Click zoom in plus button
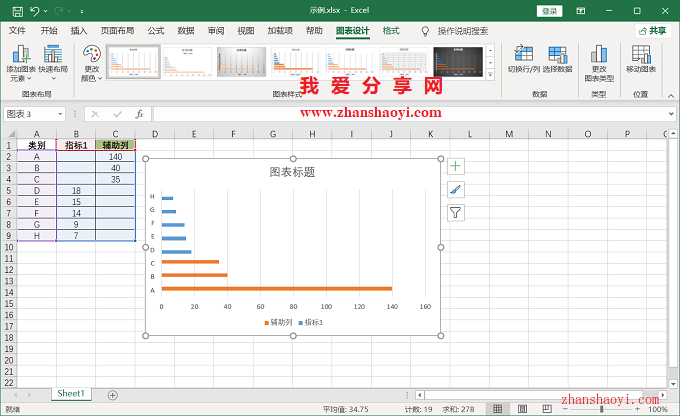Screen dimensions: 680x416 click(x=638, y=409)
